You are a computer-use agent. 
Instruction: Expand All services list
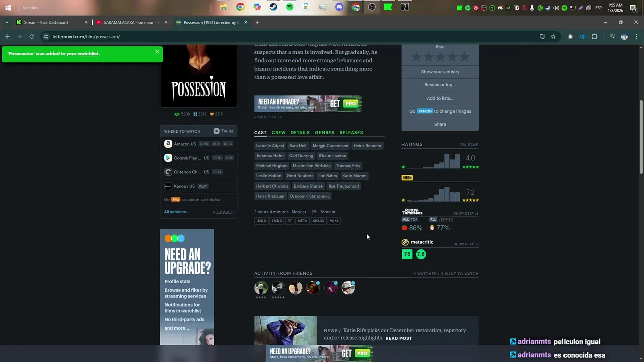click(x=176, y=212)
